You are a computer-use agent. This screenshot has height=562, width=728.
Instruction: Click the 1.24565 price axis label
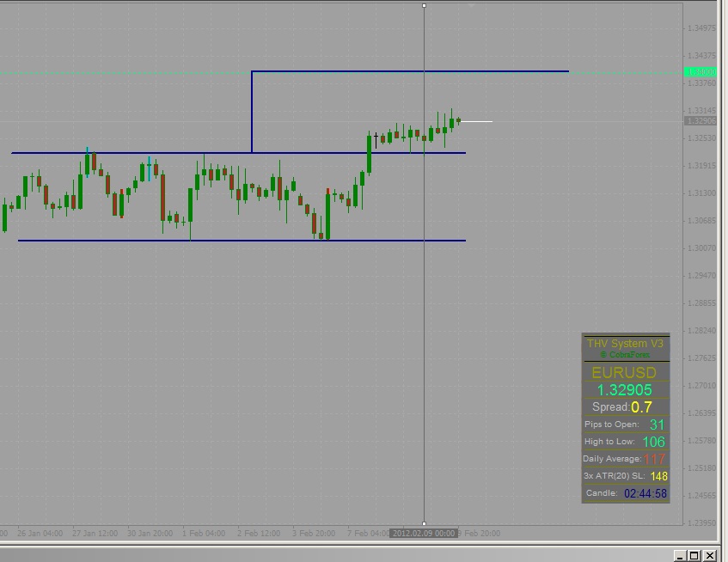(x=701, y=496)
